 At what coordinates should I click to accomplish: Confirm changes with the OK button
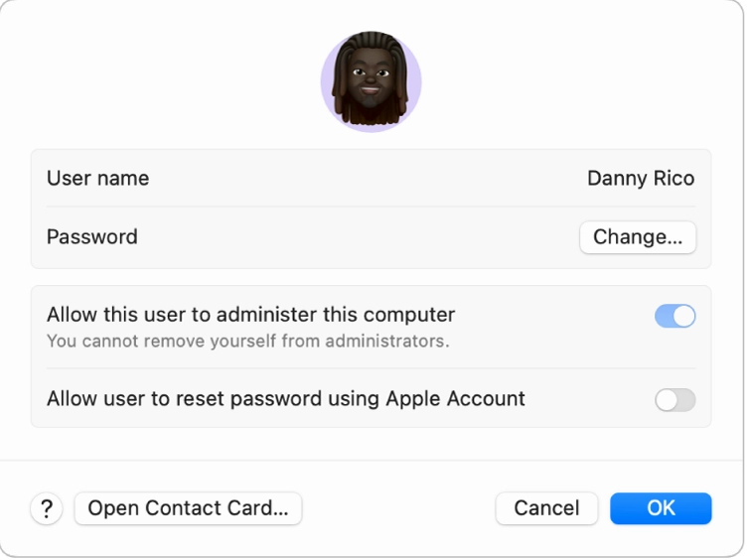point(661,508)
